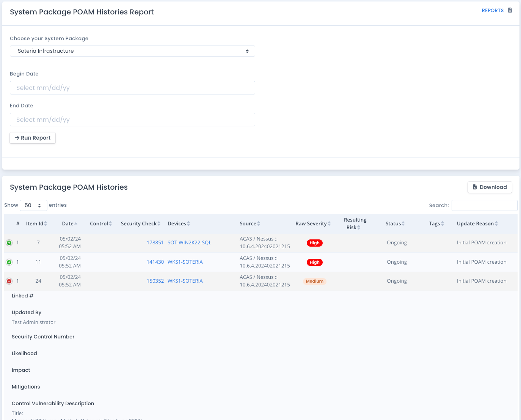This screenshot has height=420, width=521.
Task: Focus the Begin Date field
Action: (132, 88)
